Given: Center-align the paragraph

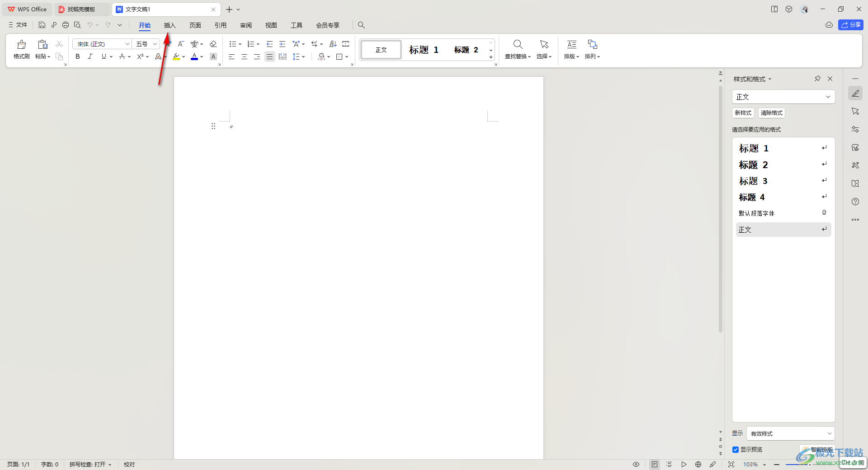Looking at the screenshot, I should (x=244, y=56).
